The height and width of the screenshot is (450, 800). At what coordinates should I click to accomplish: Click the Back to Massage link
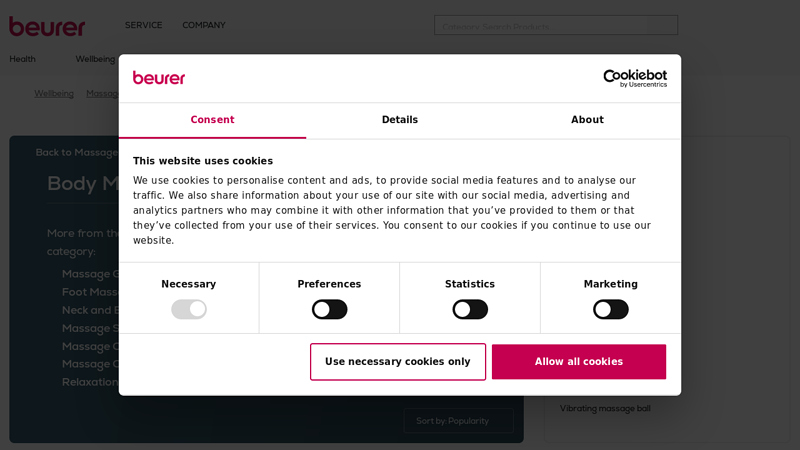coord(76,153)
